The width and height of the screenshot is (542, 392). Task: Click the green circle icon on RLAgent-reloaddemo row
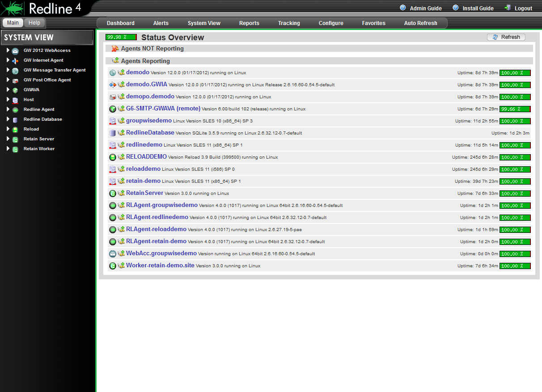click(113, 229)
